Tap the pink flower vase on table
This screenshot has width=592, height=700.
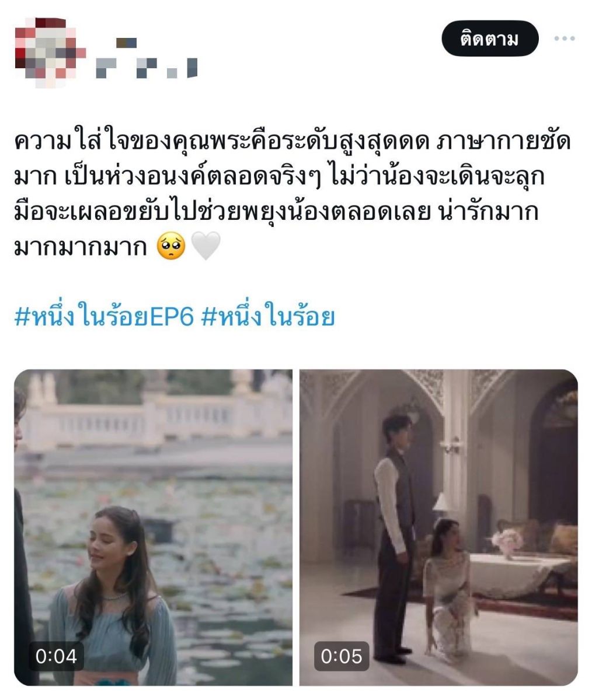[x=507, y=542]
